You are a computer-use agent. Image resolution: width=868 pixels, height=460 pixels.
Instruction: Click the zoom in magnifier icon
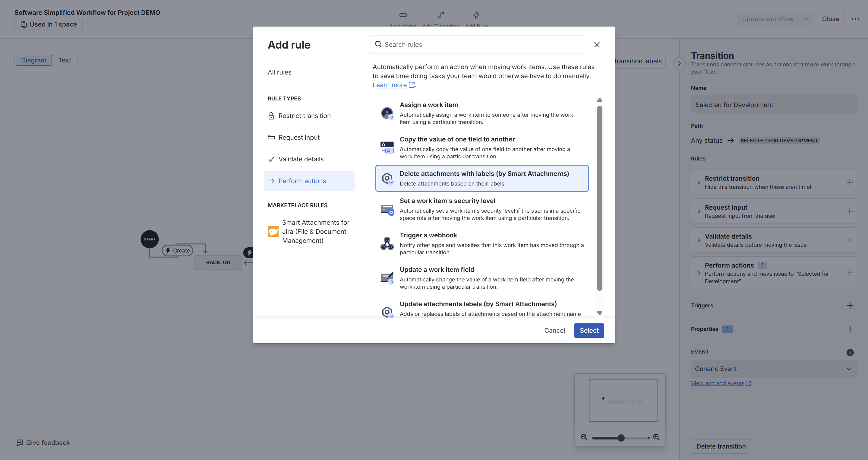pyautogui.click(x=656, y=437)
